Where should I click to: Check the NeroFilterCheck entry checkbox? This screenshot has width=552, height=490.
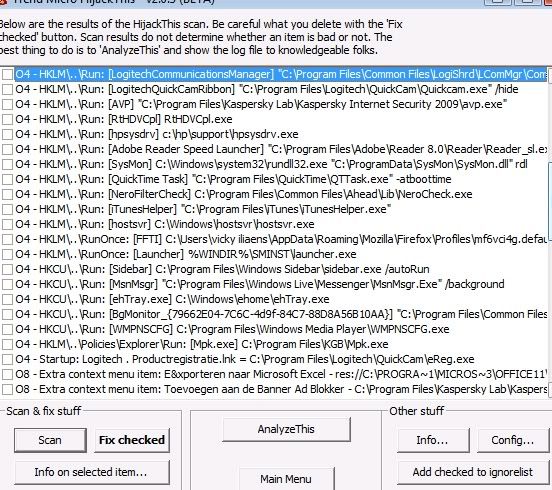coord(7,194)
